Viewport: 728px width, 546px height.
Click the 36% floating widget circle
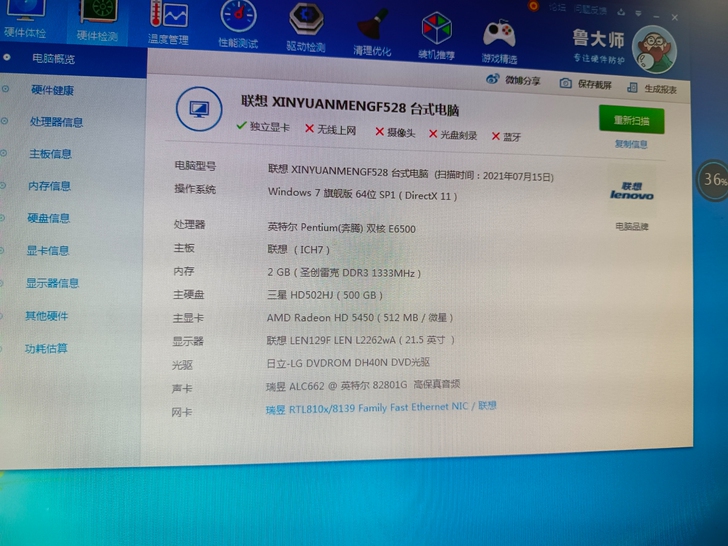(x=714, y=180)
